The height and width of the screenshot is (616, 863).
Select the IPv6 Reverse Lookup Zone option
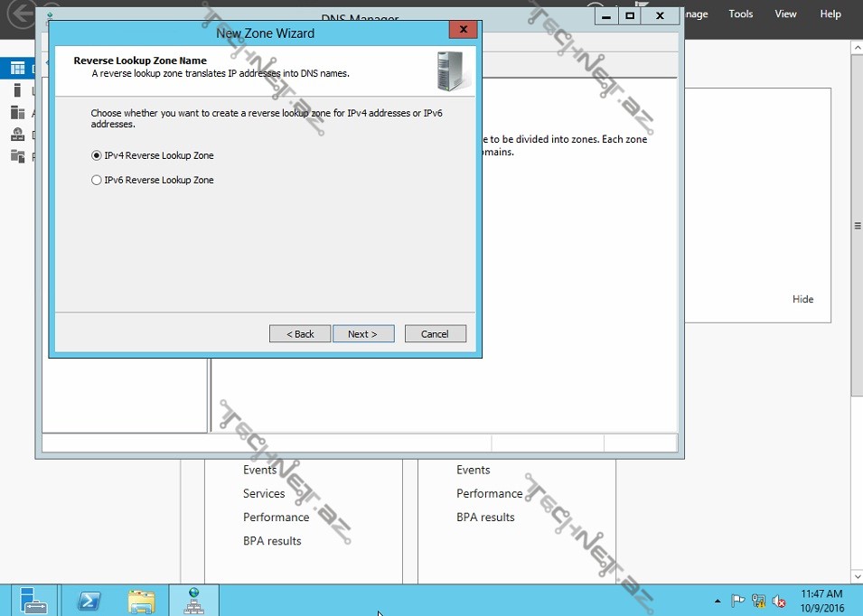point(97,180)
